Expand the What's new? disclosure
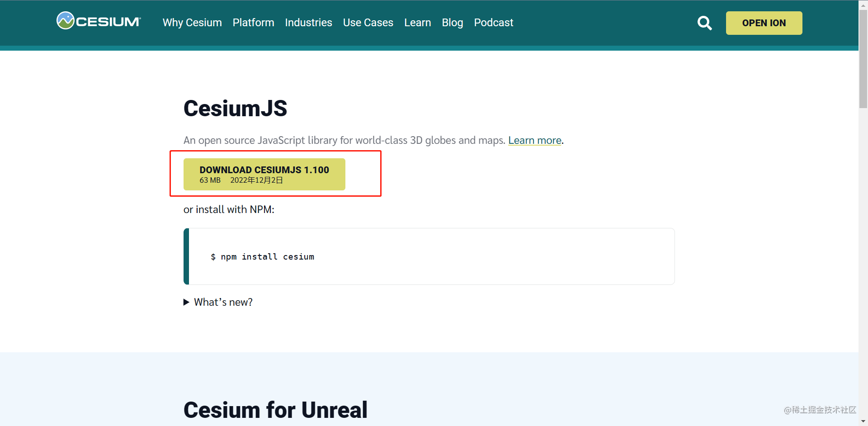The height and width of the screenshot is (426, 868). coord(218,302)
